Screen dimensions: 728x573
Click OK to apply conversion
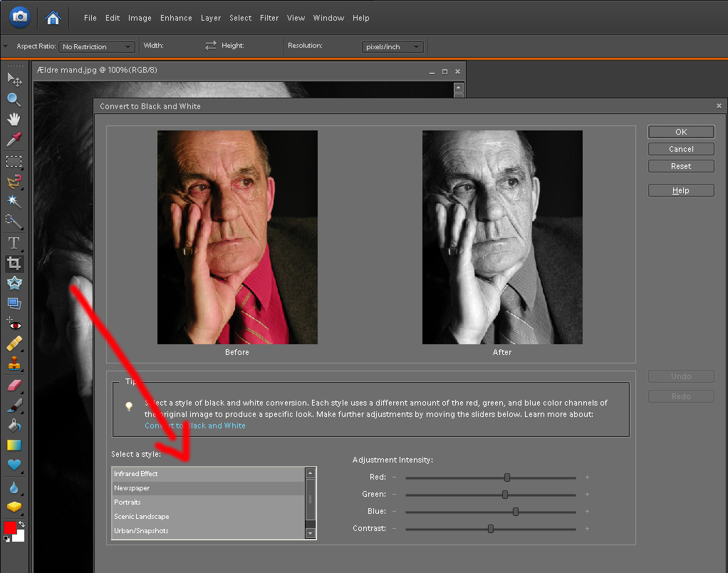681,132
